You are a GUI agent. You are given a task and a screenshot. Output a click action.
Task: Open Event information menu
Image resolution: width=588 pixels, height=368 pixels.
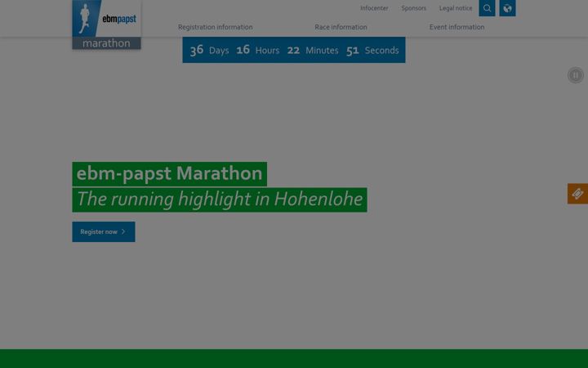(457, 27)
